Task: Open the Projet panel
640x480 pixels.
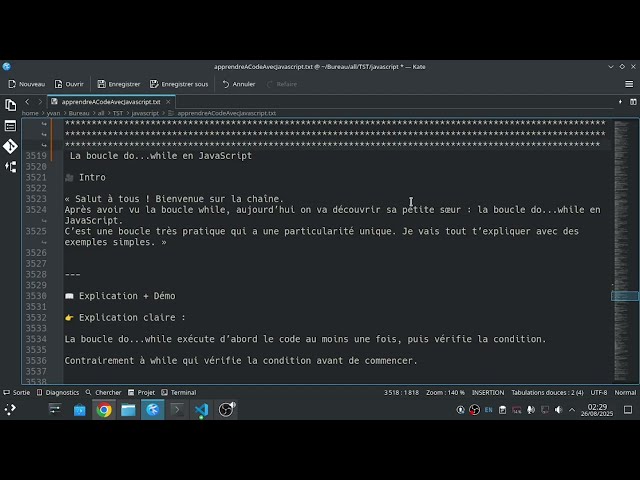Action: pyautogui.click(x=141, y=392)
